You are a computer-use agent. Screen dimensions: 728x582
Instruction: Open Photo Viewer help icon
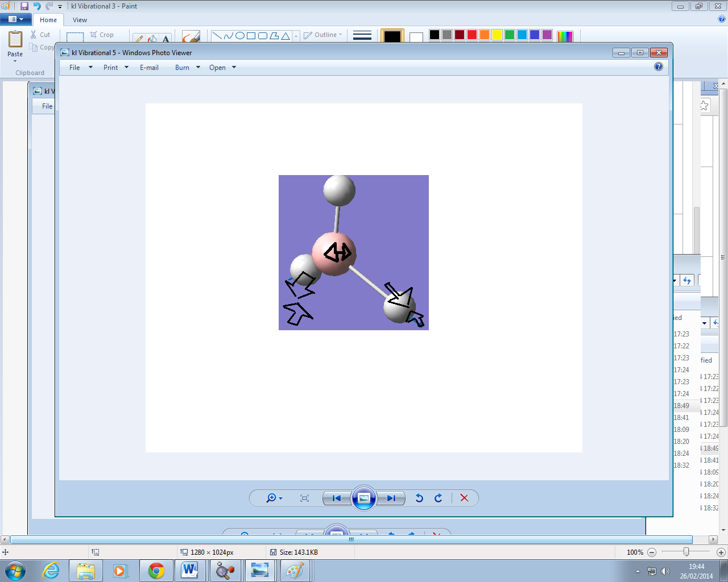(659, 66)
